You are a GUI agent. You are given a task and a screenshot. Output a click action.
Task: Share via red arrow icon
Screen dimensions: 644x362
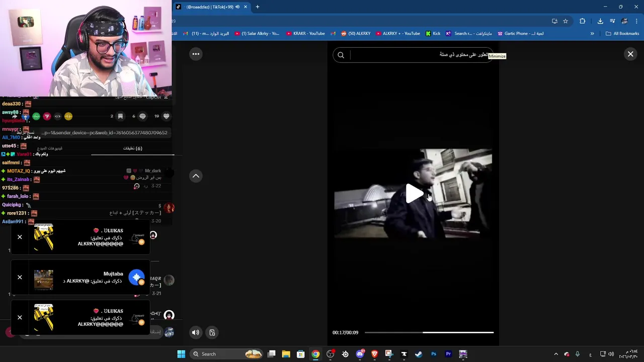point(47,116)
